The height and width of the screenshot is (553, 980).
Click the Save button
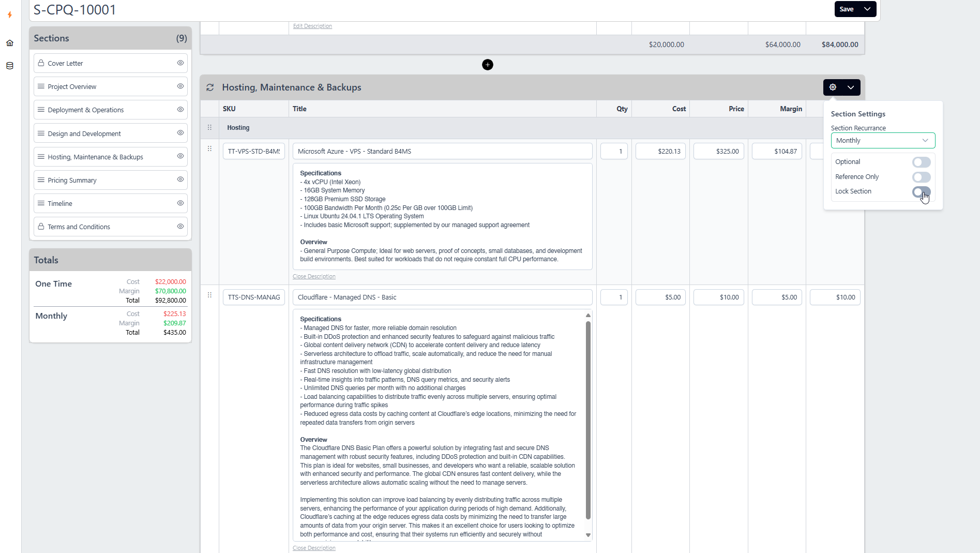click(x=847, y=9)
